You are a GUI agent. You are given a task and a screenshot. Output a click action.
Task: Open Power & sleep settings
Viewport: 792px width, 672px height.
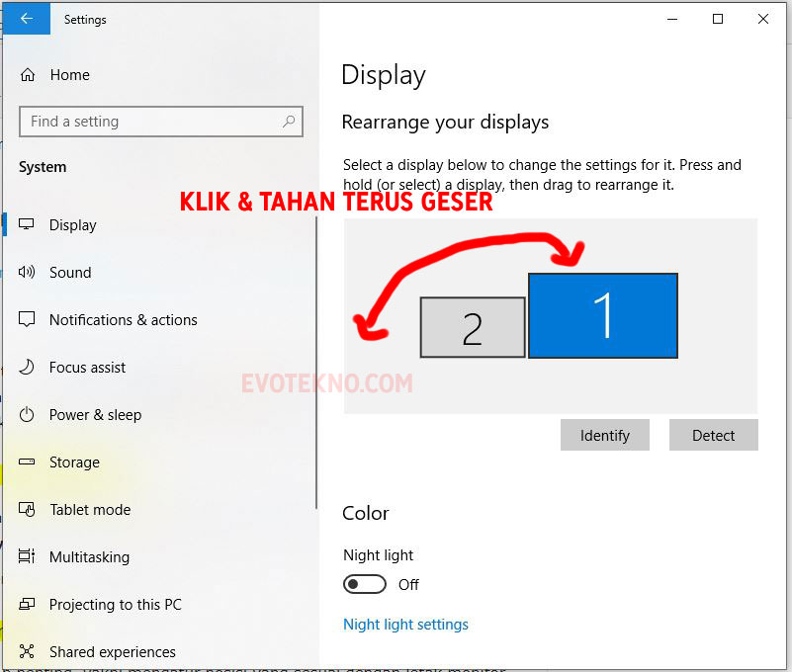click(x=96, y=414)
